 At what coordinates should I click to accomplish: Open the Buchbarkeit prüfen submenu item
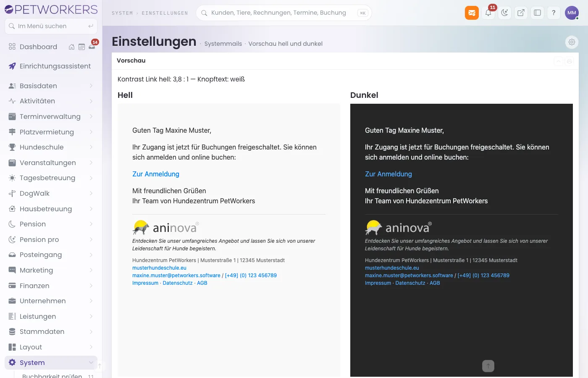pos(52,375)
